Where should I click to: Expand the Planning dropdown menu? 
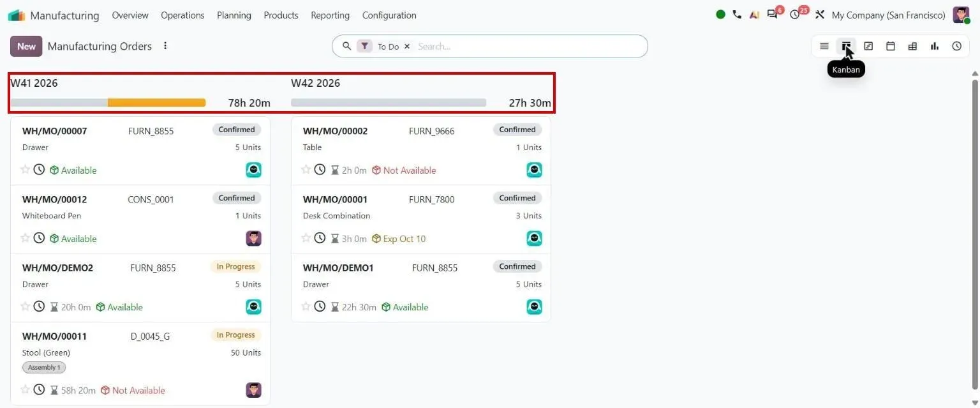[234, 15]
